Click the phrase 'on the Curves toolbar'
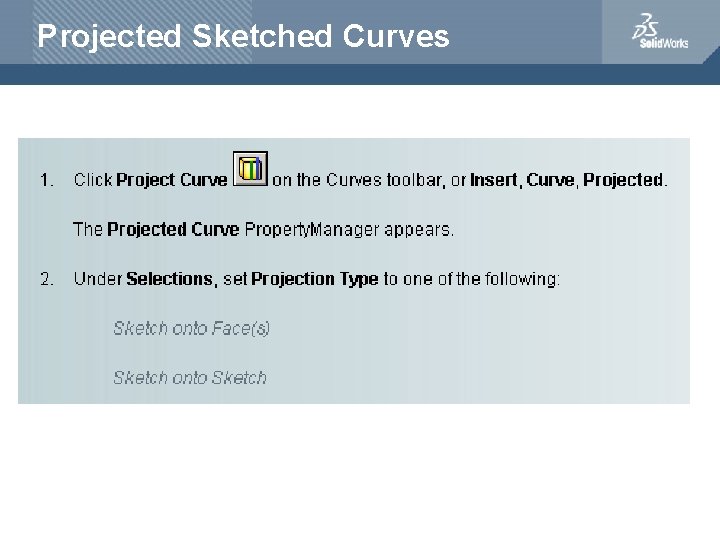Image resolution: width=720 pixels, height=540 pixels. 358,180
